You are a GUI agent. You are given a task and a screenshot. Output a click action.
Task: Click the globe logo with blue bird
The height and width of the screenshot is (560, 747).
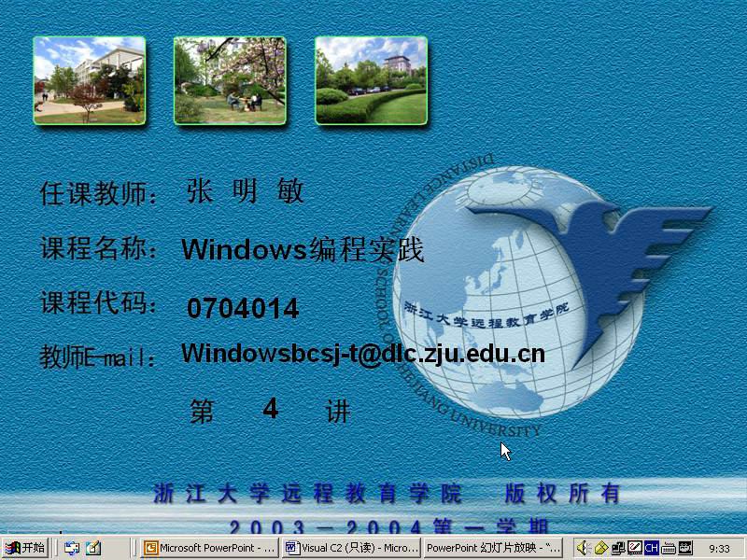point(543,295)
